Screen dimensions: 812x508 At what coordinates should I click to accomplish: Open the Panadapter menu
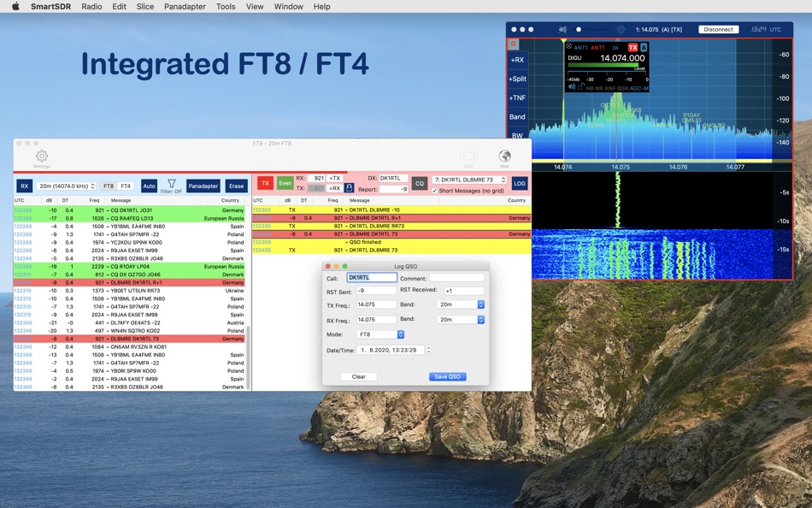[x=185, y=7]
